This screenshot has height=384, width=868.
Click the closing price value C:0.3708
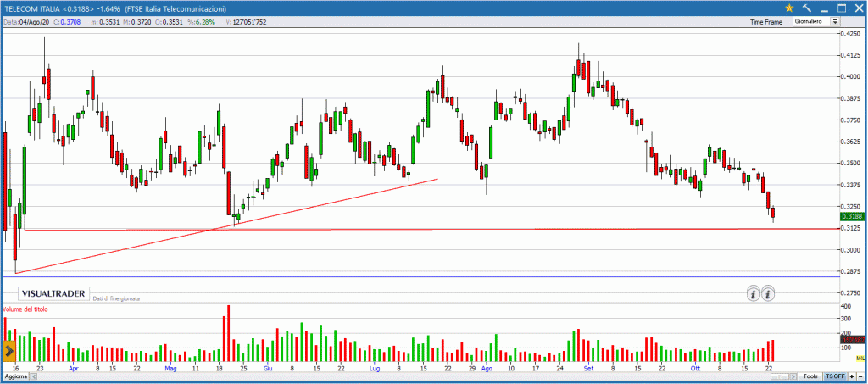pos(68,22)
